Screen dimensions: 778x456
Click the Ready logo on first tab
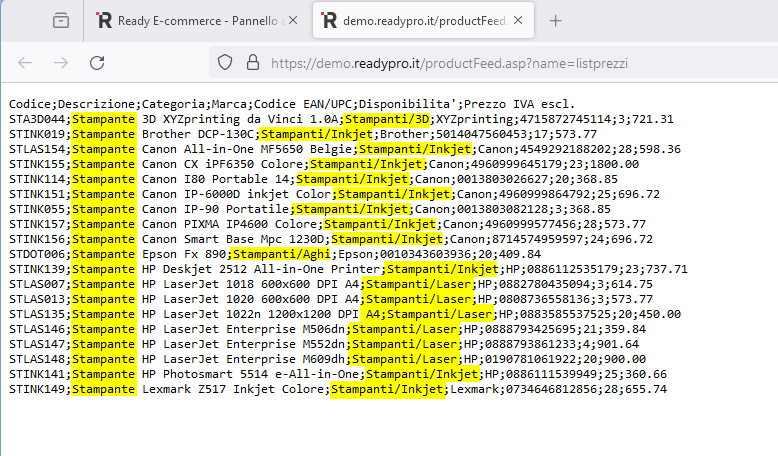point(104,20)
